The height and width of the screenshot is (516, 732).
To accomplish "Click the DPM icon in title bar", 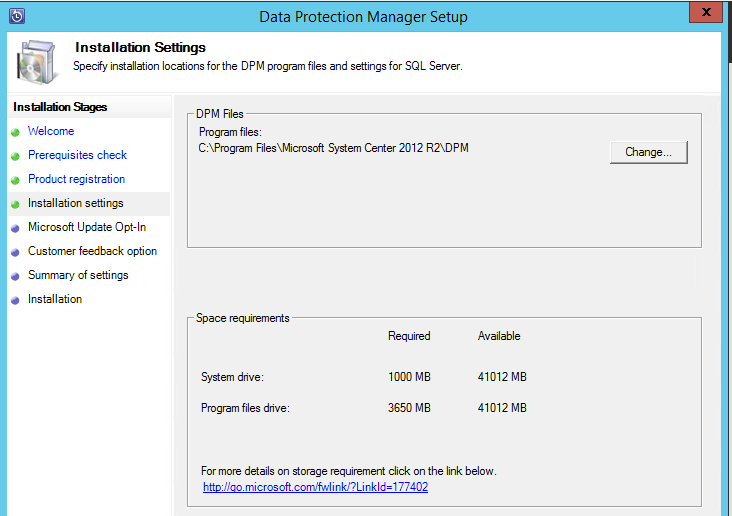I will click(17, 16).
